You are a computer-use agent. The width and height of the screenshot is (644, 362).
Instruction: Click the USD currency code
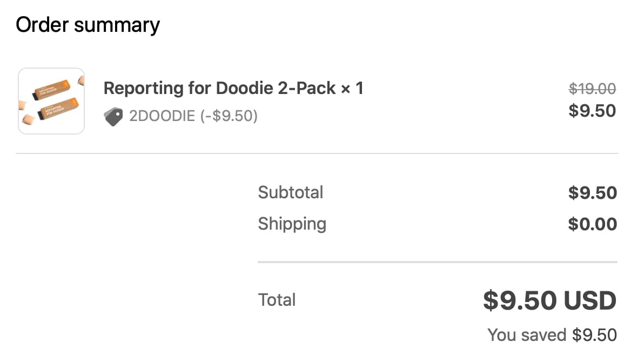589,301
